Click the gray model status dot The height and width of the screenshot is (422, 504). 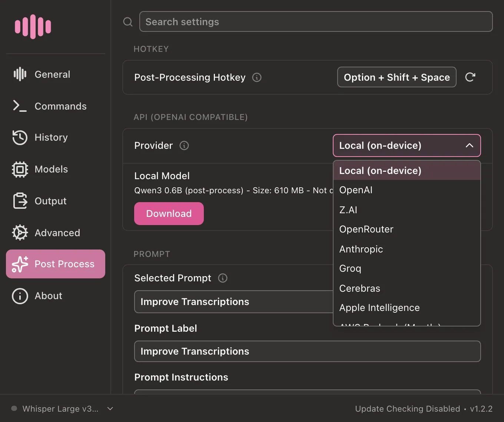(14, 409)
